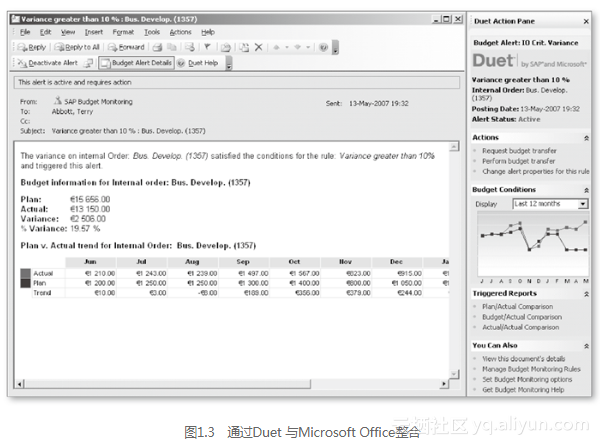This screenshot has height=445, width=600.
Task: Open Actual/Actual Comparison report
Action: tap(520, 327)
